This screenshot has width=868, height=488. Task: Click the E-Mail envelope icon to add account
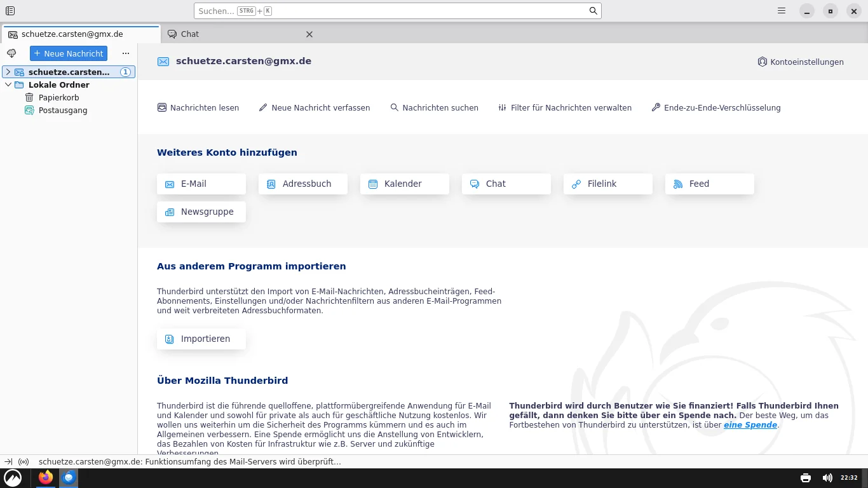coord(169,184)
